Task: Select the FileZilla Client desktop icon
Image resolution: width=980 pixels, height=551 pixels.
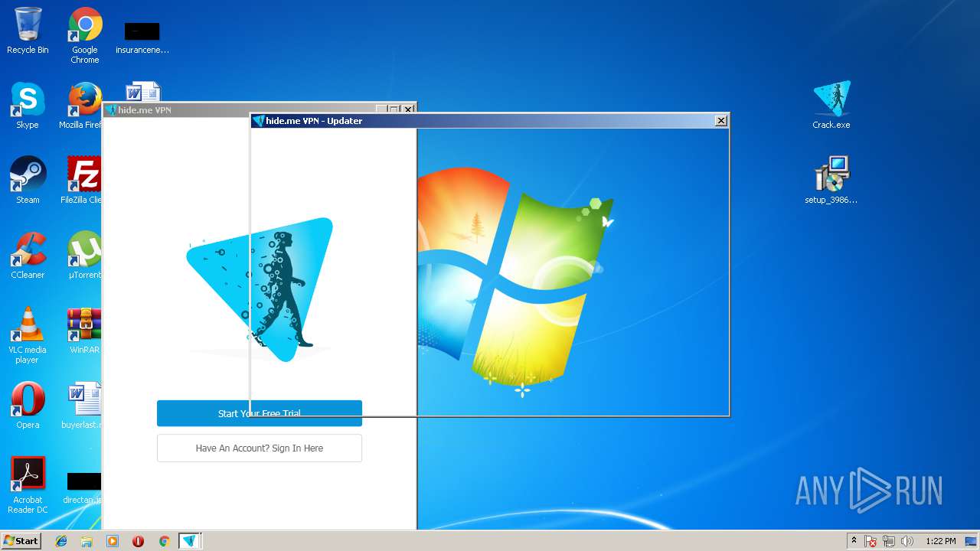Action: (x=83, y=181)
